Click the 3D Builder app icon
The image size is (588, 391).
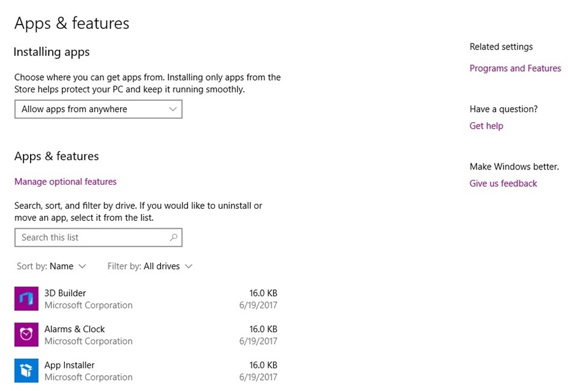click(26, 299)
